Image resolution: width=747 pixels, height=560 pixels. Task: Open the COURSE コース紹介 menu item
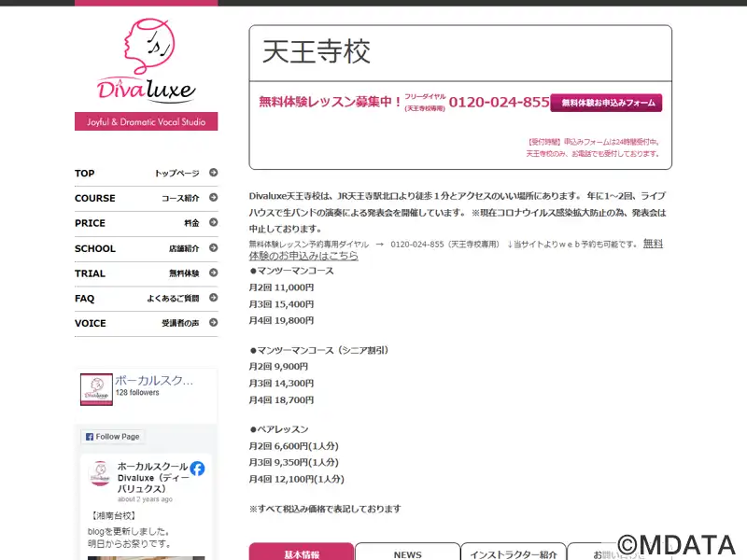[x=147, y=198]
